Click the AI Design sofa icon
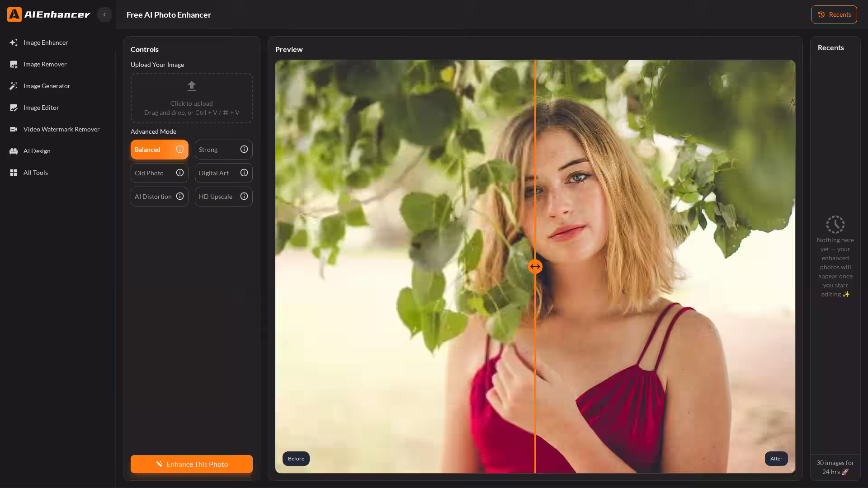868x488 pixels. pyautogui.click(x=14, y=151)
